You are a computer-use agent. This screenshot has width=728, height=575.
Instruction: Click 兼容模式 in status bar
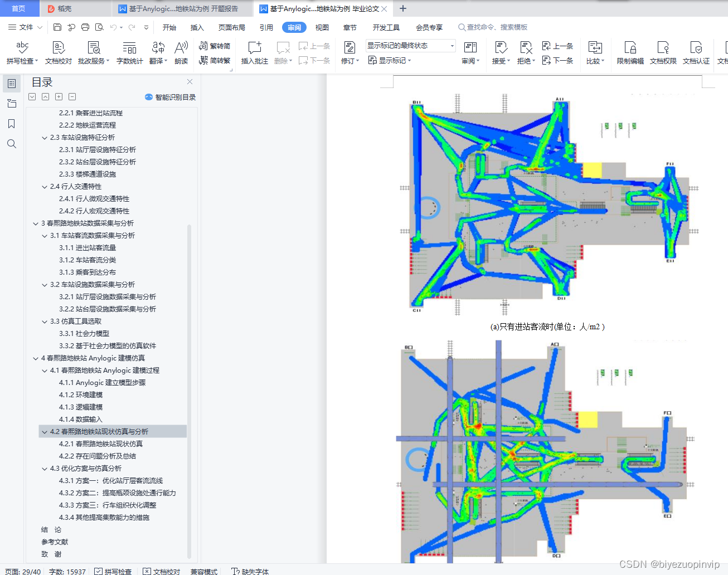coord(204,571)
